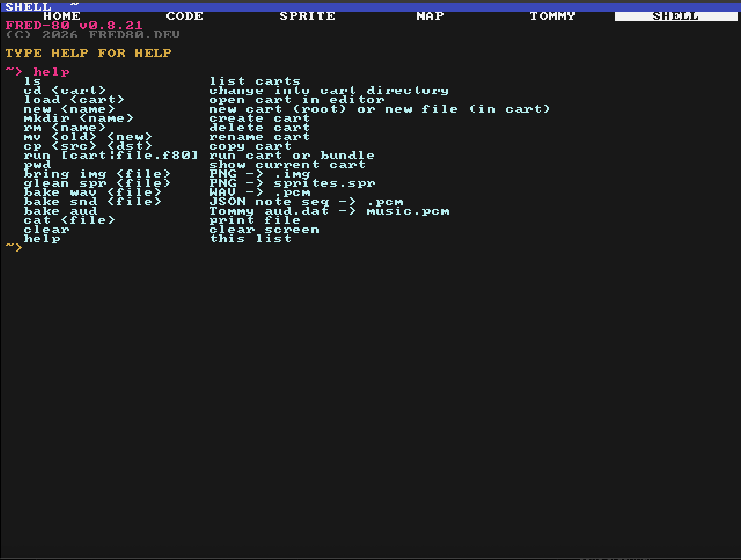Screen dimensions: 741x560
Task: Click the cat <file> command entry
Action: [69, 220]
